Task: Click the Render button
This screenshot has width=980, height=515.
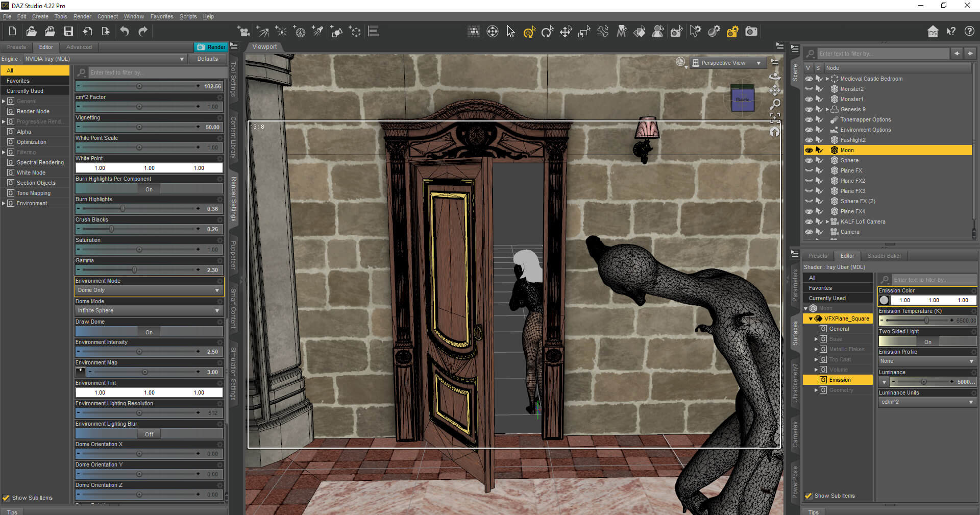Action: coord(211,47)
